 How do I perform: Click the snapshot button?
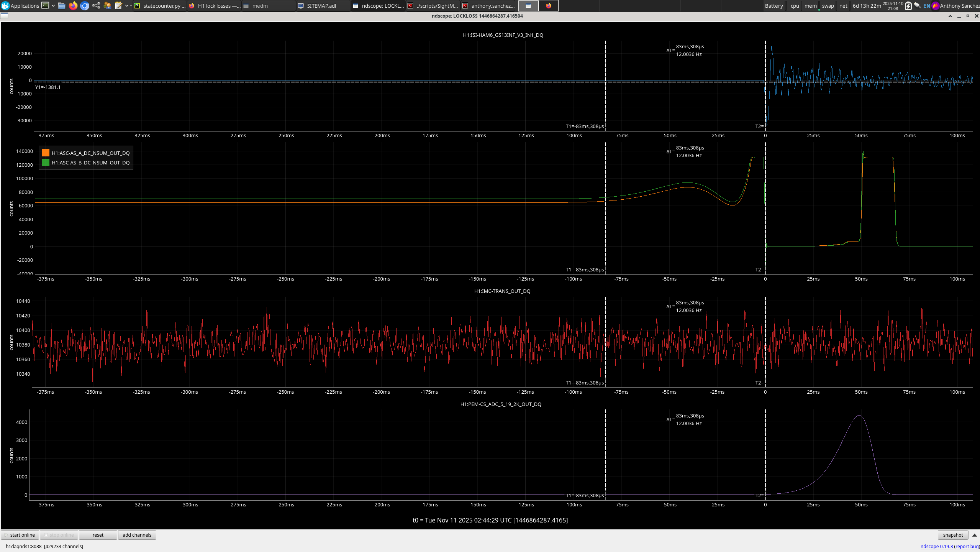point(953,535)
